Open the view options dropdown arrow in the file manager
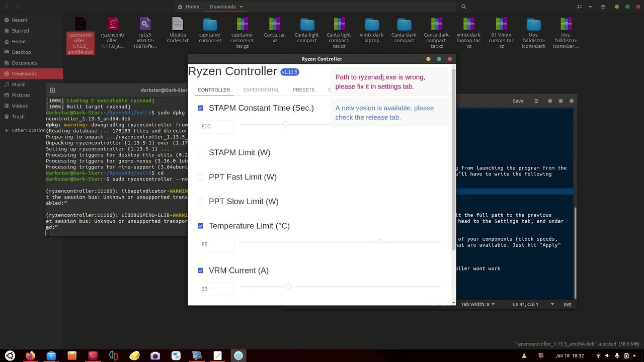 point(589,7)
